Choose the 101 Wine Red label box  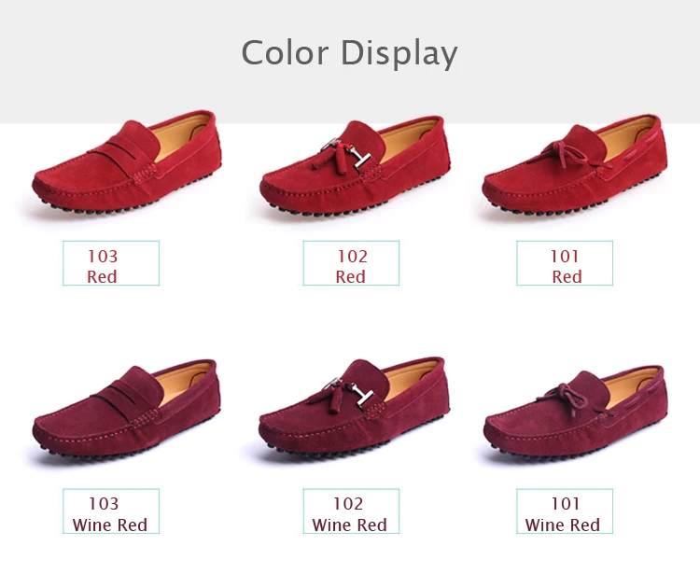point(565,511)
